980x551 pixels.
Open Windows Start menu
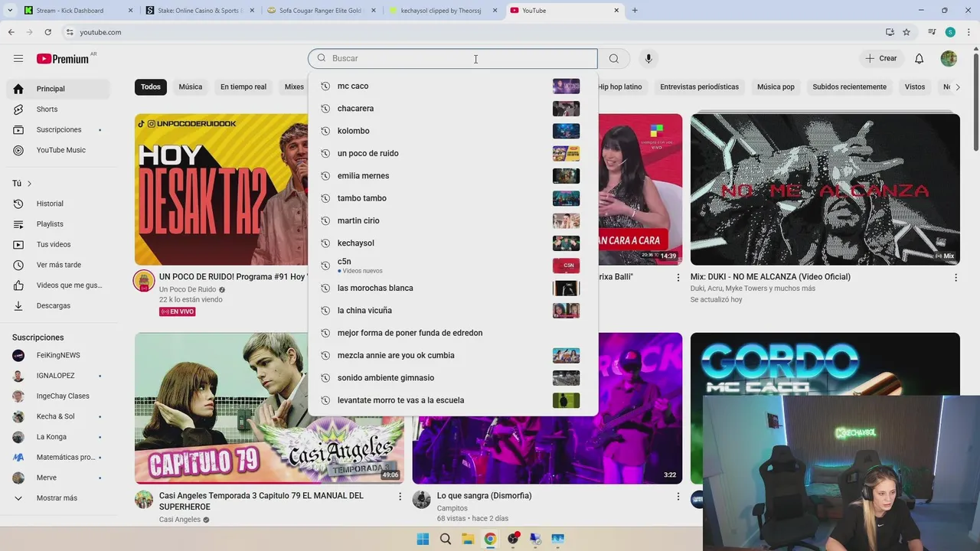423,539
